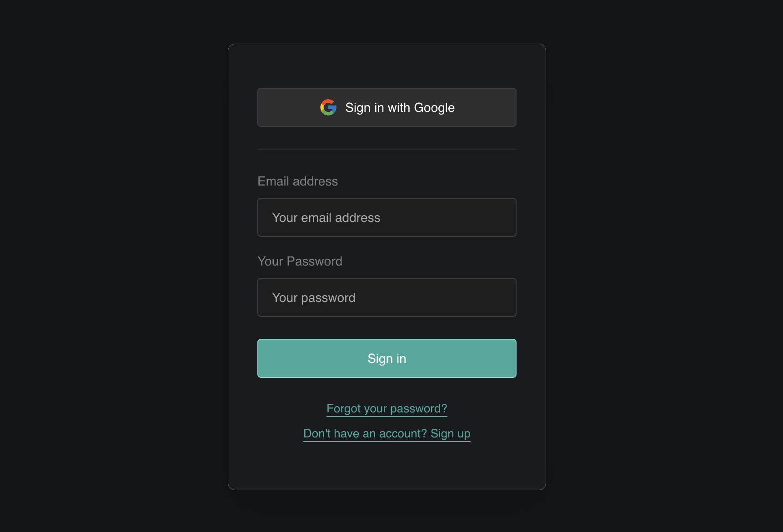Screen dimensions: 783x532
Task: Select the multicolored G logo
Action: tap(328, 107)
